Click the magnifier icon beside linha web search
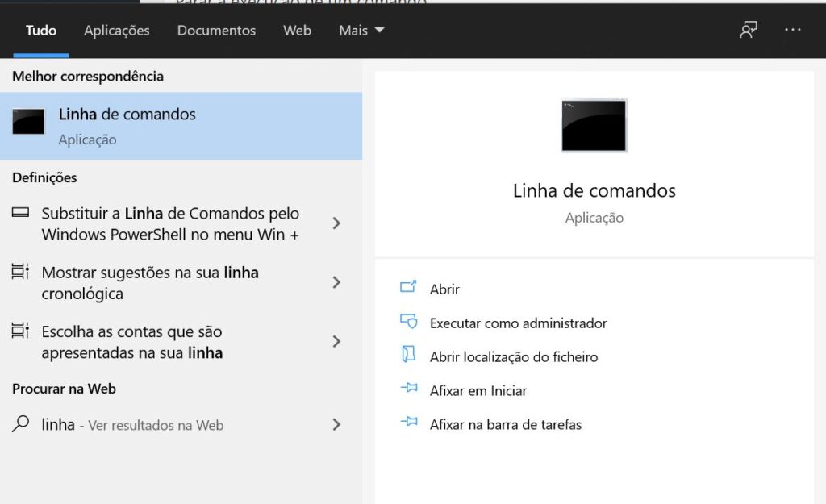 [21, 424]
